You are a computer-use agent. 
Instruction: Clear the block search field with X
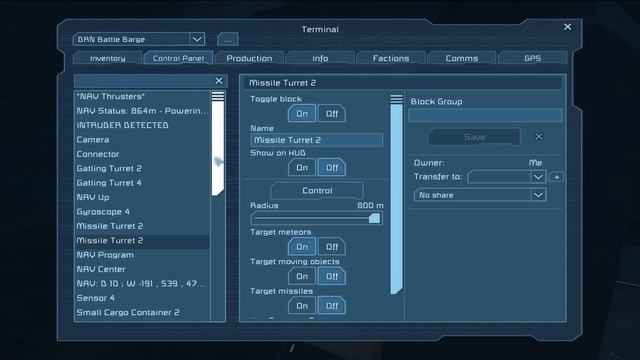pyautogui.click(x=219, y=81)
